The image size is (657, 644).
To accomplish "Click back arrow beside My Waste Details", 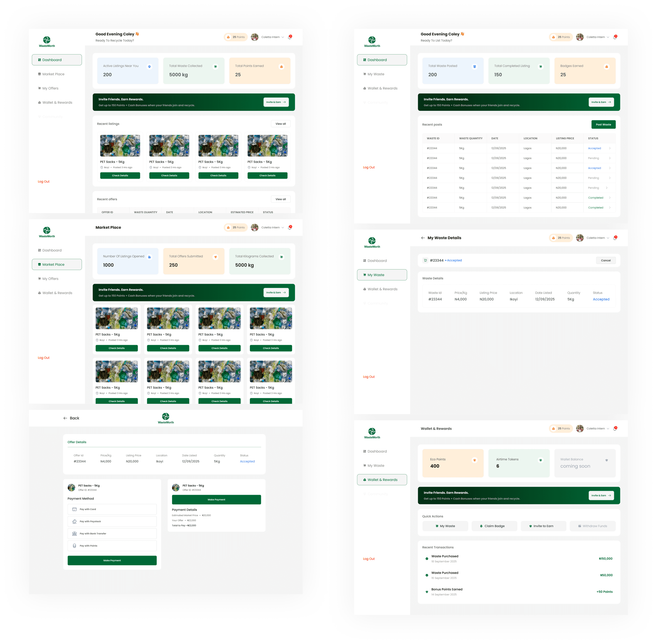I will tap(423, 238).
